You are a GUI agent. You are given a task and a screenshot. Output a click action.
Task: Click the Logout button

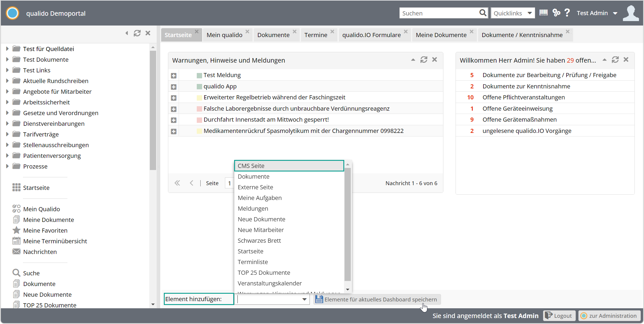pos(559,316)
